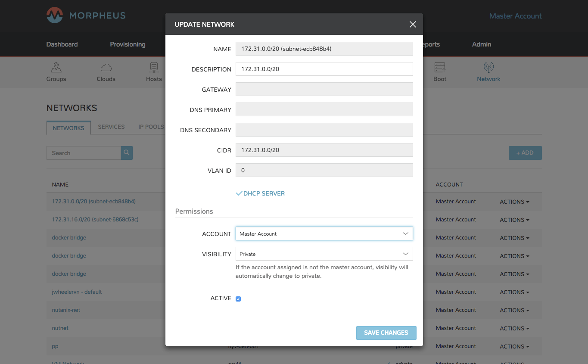Open the Boot section icon
This screenshot has width=588, height=364.
click(x=440, y=68)
